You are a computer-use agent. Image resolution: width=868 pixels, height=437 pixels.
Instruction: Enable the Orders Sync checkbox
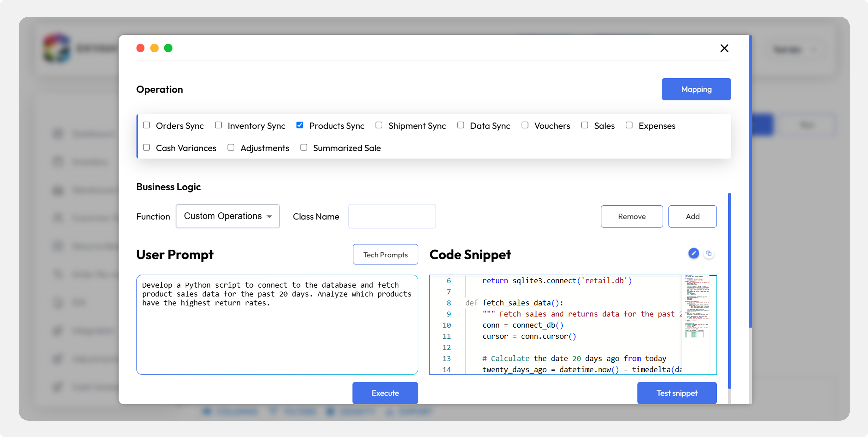147,125
